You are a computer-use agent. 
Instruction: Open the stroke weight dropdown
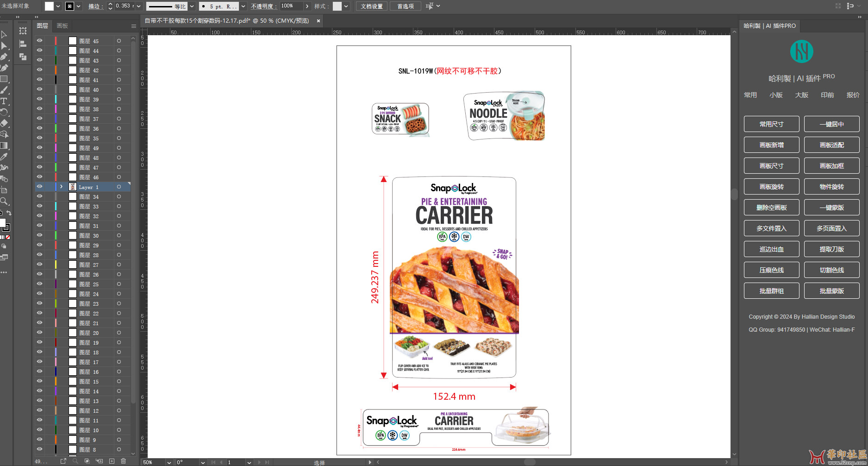pyautogui.click(x=138, y=6)
